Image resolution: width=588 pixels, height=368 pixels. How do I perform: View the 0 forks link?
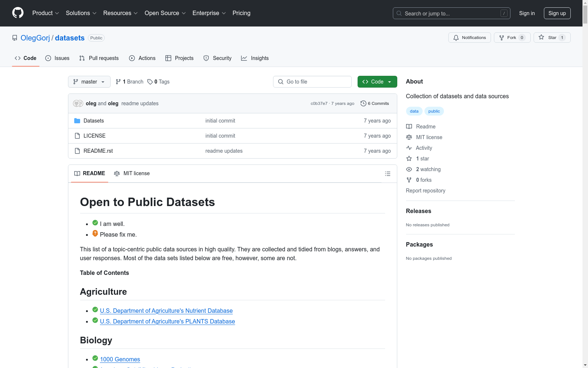pyautogui.click(x=419, y=180)
